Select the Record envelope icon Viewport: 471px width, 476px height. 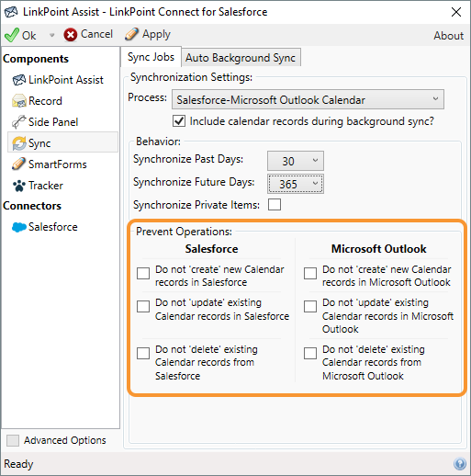pyautogui.click(x=19, y=101)
